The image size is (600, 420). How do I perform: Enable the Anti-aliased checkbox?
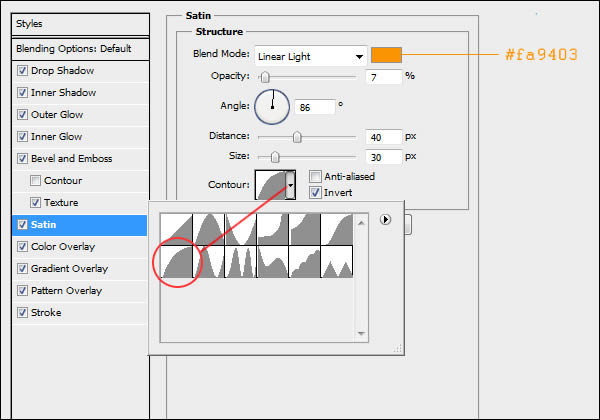[315, 177]
